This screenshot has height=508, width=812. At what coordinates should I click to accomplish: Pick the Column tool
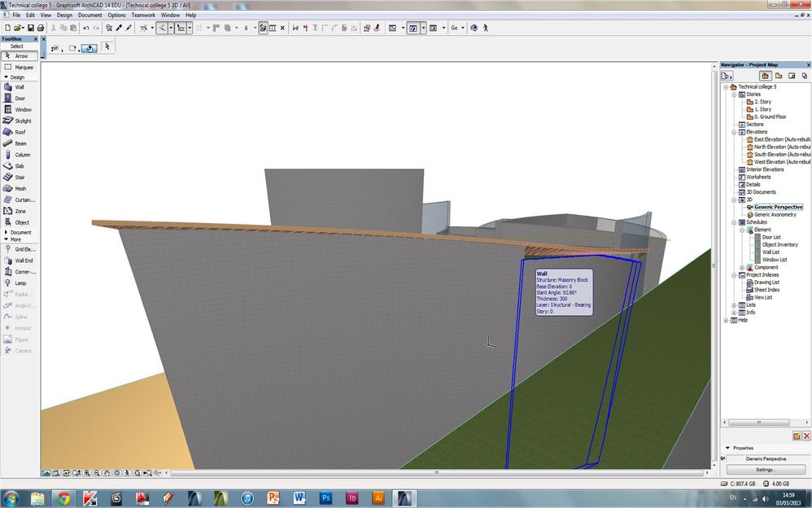coord(22,155)
